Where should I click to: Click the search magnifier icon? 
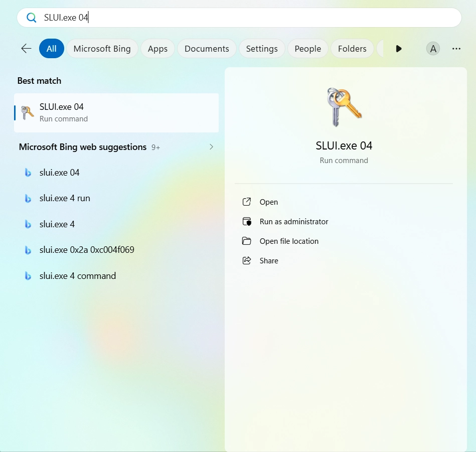[31, 18]
